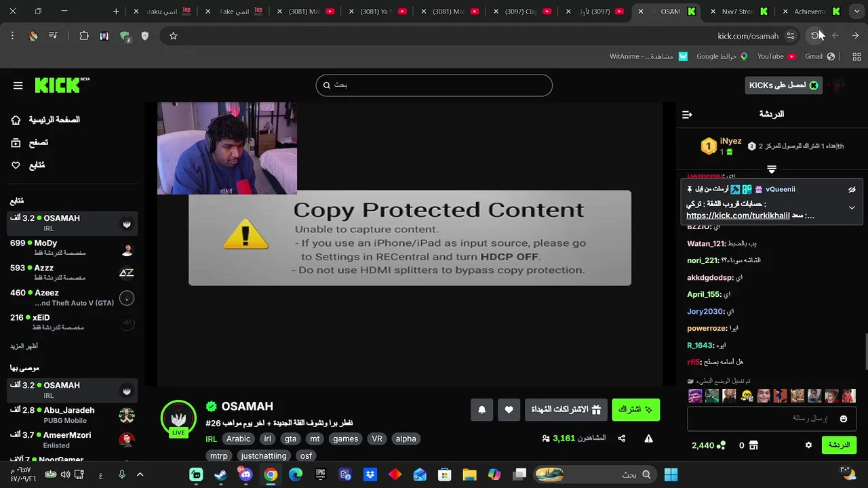Click iNyez top gifter entry
Screen dimensions: 868x488
click(722, 146)
